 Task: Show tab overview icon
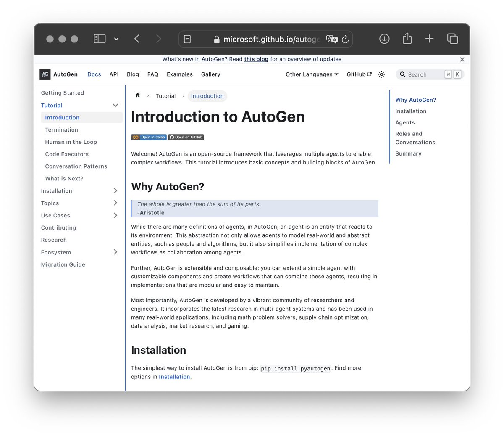(x=452, y=39)
